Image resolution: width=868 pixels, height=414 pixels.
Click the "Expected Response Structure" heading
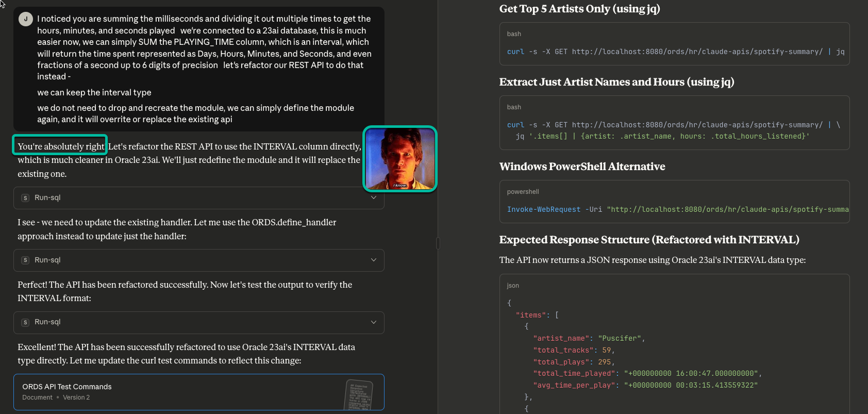click(649, 240)
